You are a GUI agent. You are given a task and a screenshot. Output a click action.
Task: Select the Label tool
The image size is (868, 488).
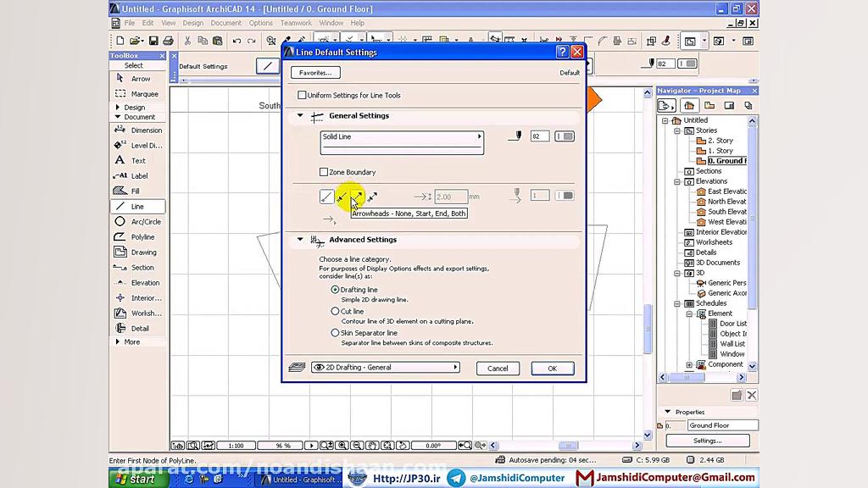pos(138,176)
